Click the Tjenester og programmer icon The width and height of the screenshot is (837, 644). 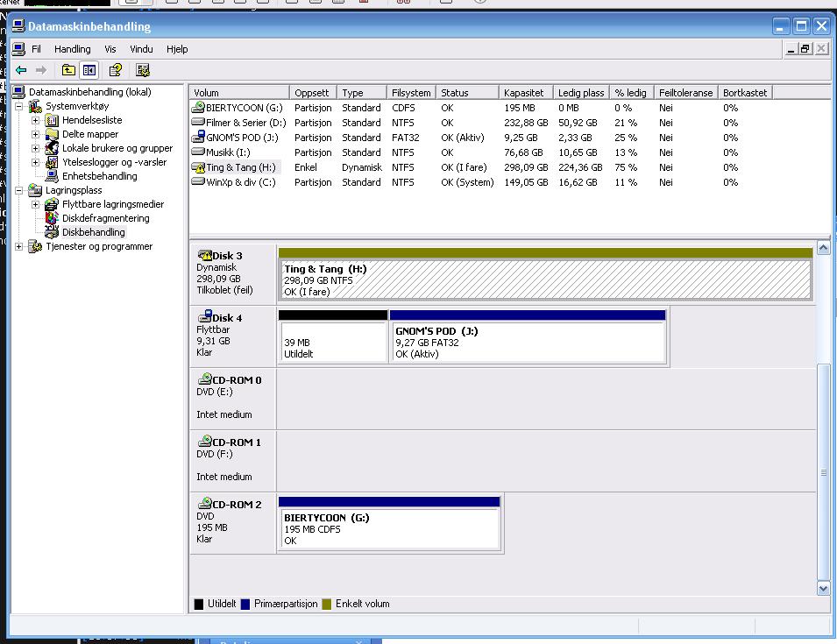pyautogui.click(x=35, y=246)
